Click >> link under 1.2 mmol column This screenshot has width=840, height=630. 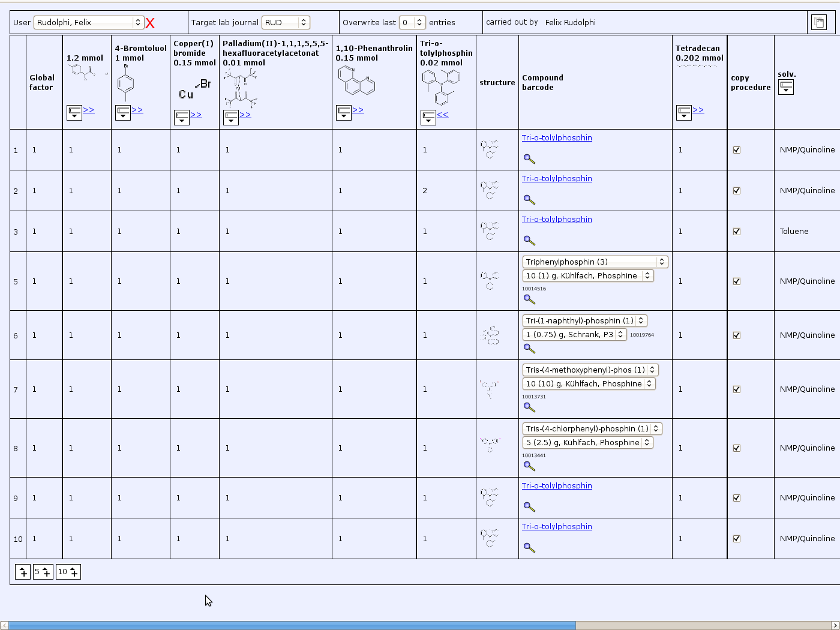click(89, 110)
